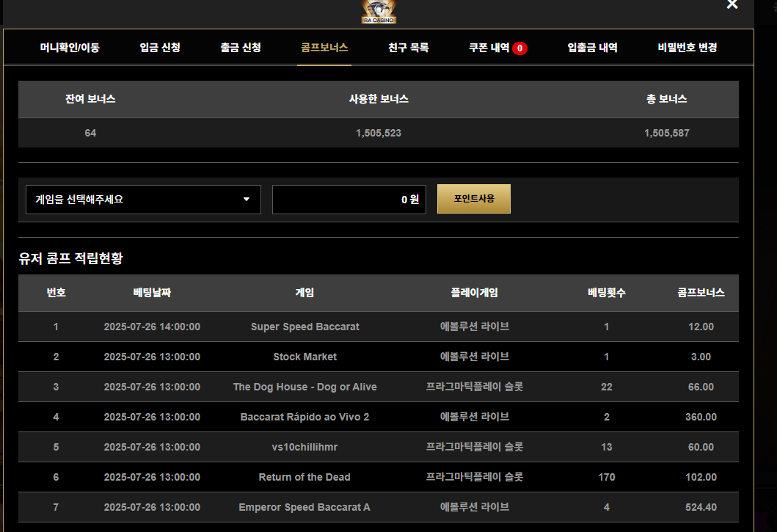Click the 포인트사용 button
777x532 pixels.
474,199
